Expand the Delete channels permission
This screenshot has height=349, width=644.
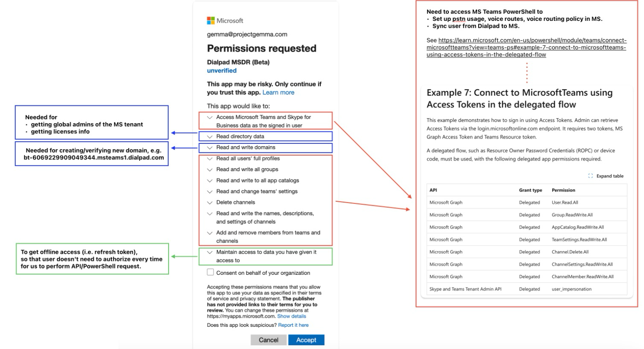[210, 203]
